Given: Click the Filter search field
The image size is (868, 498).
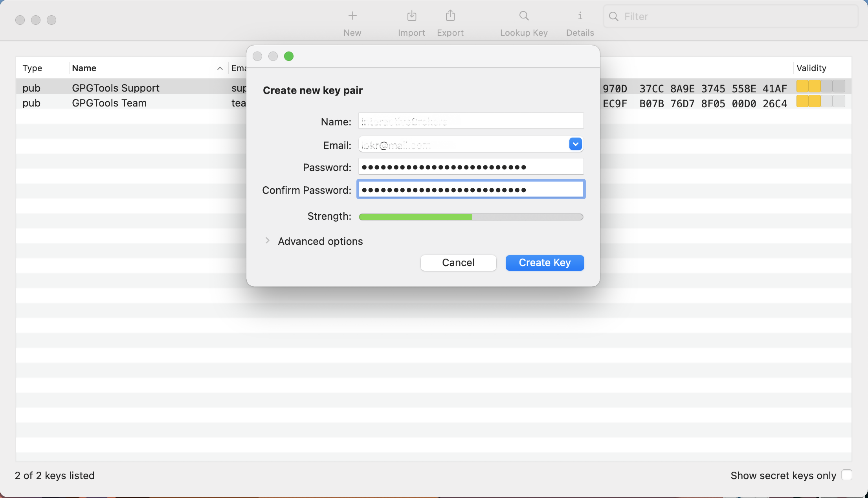Looking at the screenshot, I should (x=731, y=17).
